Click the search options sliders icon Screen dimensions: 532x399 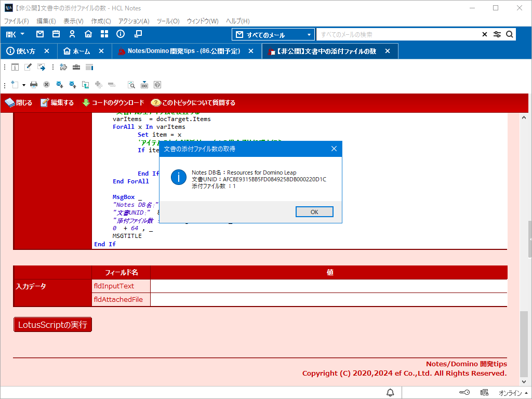click(497, 35)
